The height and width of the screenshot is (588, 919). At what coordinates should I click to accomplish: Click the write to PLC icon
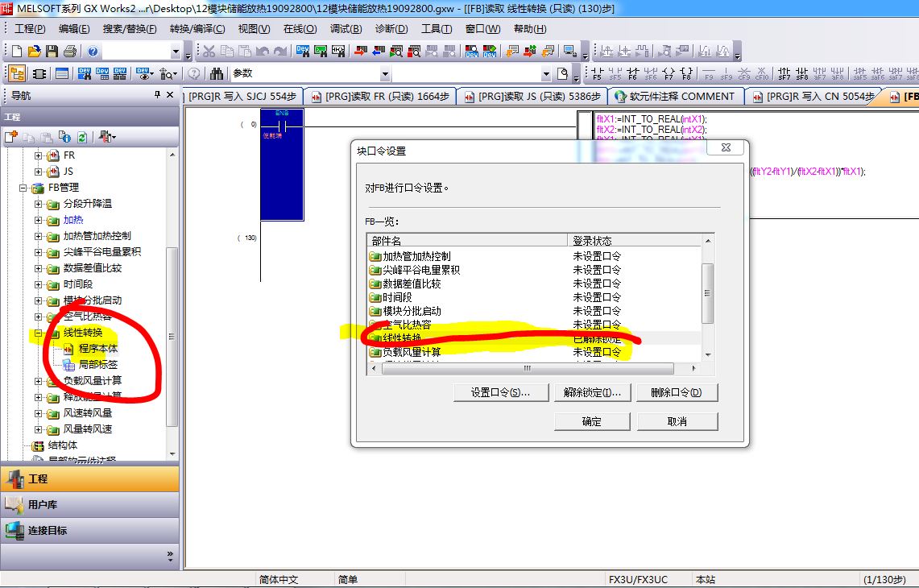(358, 52)
